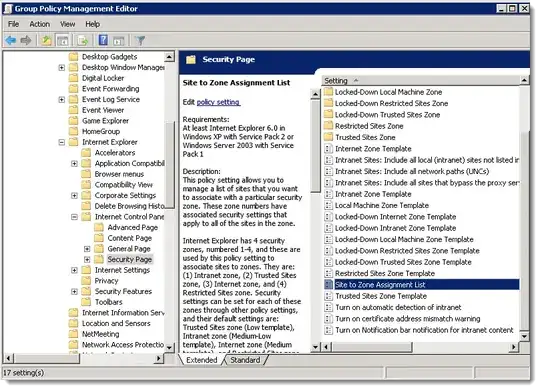Collapse the Internet Explorer tree node

click(62, 142)
